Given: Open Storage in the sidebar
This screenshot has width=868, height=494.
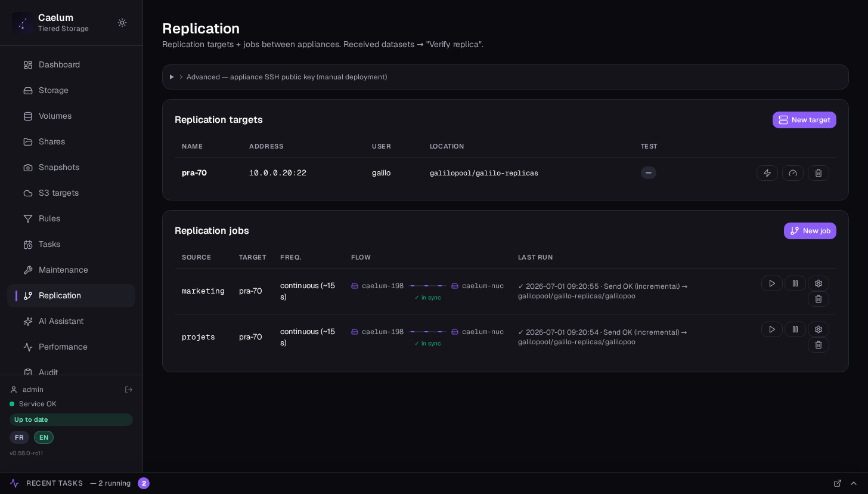Looking at the screenshot, I should pos(71,90).
